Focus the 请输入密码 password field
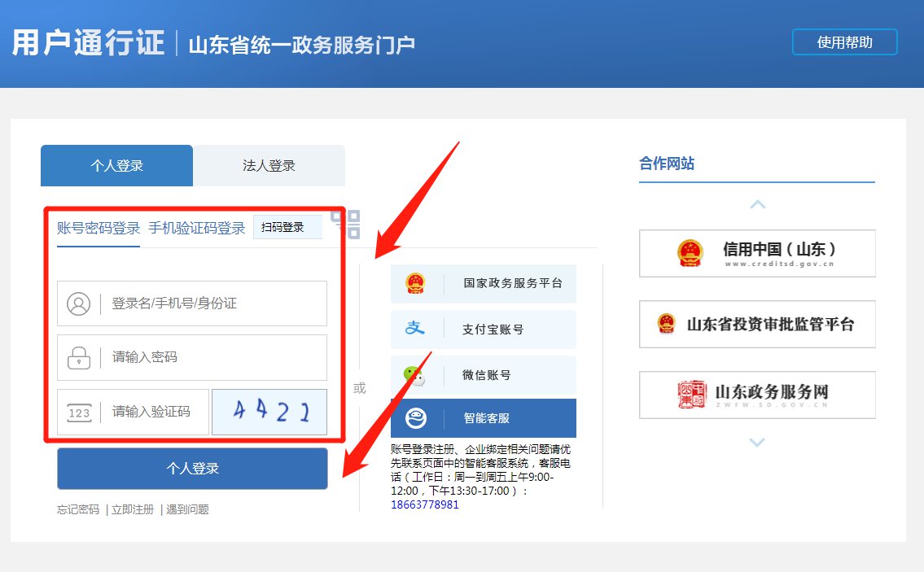The height and width of the screenshot is (572, 924). click(192, 357)
